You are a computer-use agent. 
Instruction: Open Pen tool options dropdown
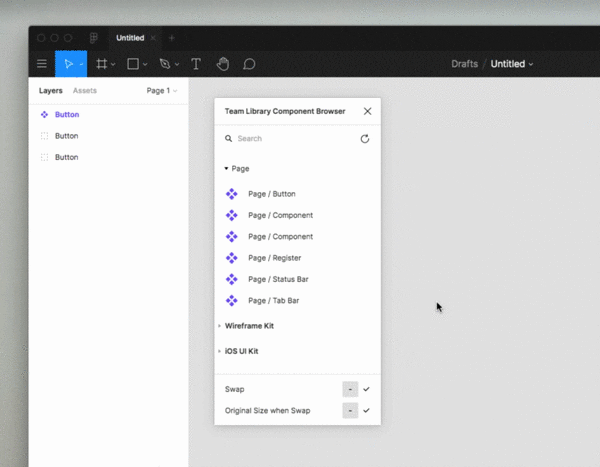[177, 64]
